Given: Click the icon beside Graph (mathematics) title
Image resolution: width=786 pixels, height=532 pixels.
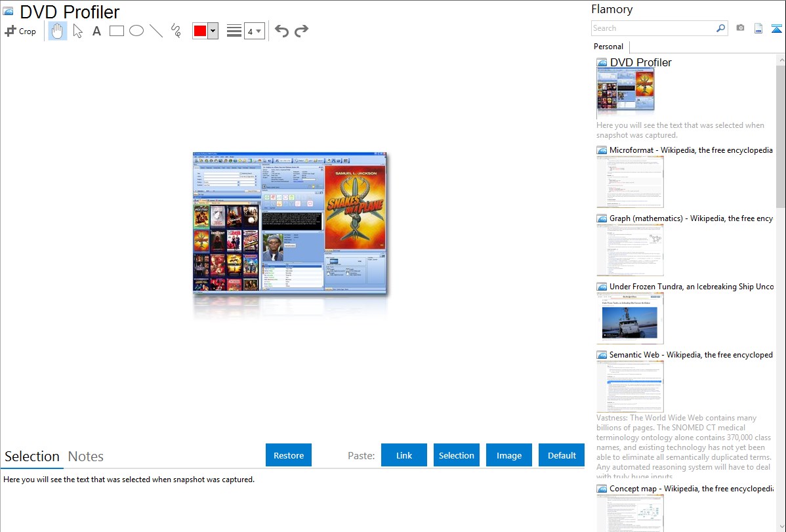Looking at the screenshot, I should pyautogui.click(x=602, y=218).
